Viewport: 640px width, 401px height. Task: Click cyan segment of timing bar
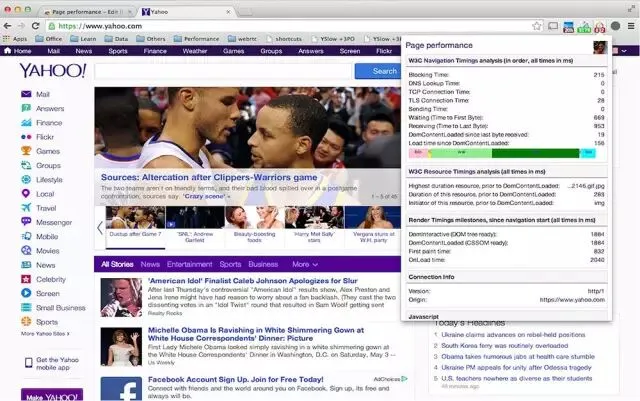tap(588, 154)
